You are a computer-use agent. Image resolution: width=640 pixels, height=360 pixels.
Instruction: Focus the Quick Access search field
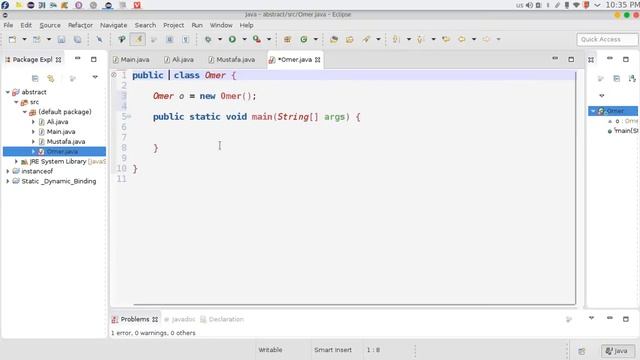tap(607, 39)
